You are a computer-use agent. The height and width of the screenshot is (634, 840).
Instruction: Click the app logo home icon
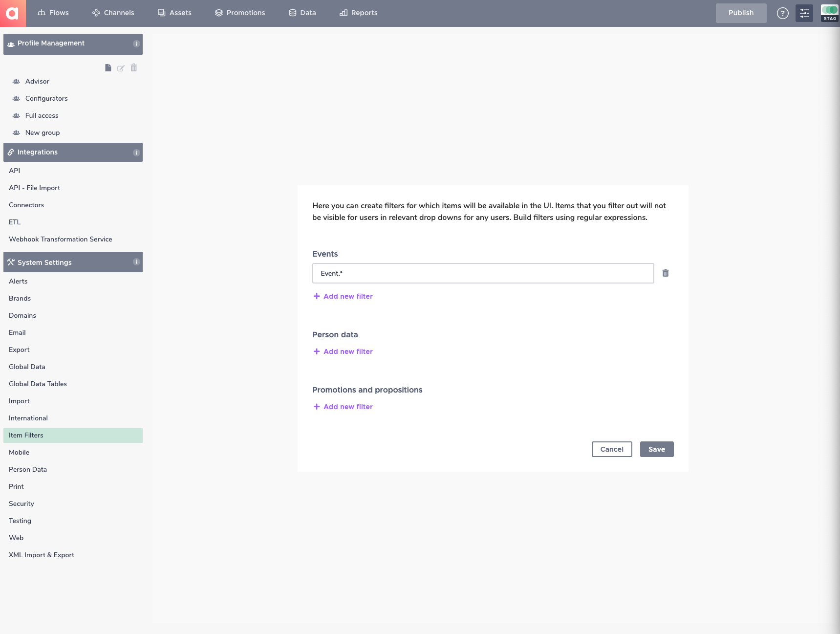click(x=12, y=13)
